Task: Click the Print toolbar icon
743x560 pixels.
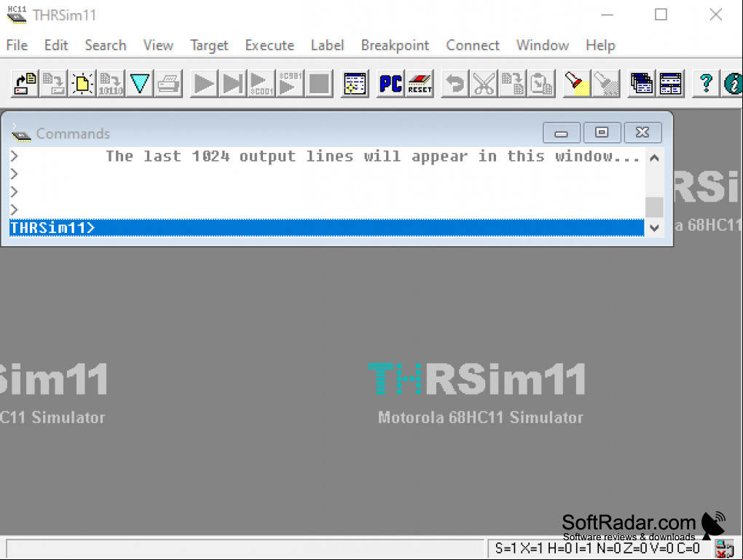Action: (168, 84)
